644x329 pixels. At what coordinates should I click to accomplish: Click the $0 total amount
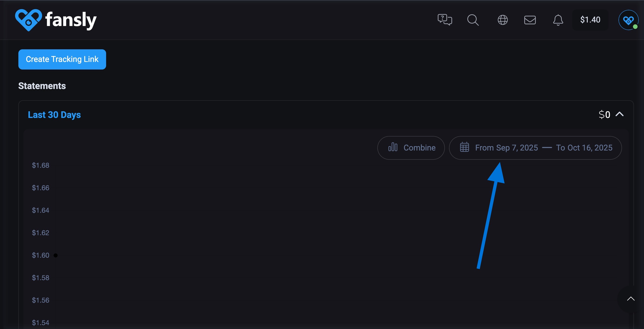604,115
